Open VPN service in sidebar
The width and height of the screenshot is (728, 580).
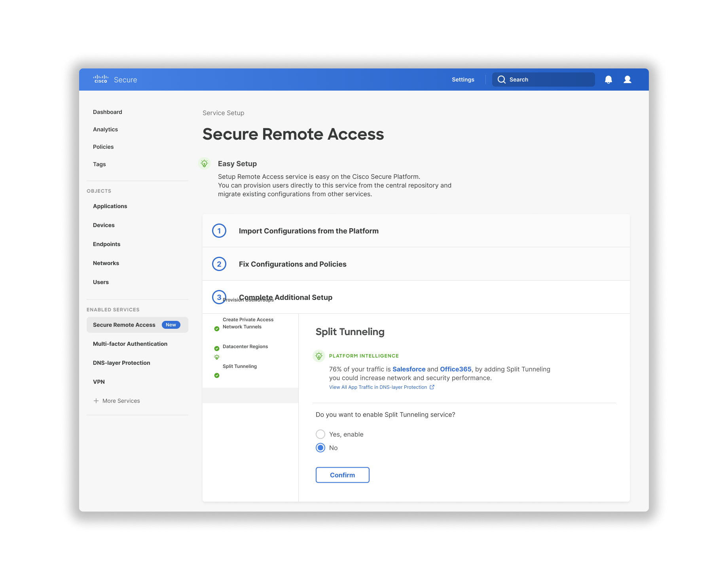99,382
